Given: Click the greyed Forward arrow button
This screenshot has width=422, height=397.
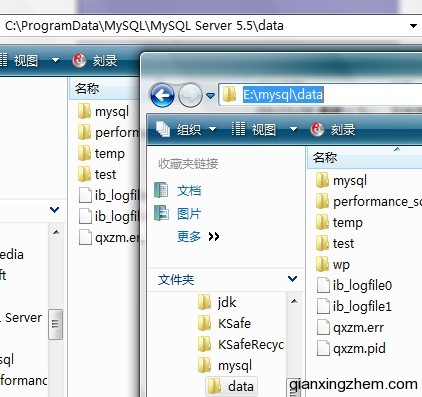Looking at the screenshot, I should (190, 95).
